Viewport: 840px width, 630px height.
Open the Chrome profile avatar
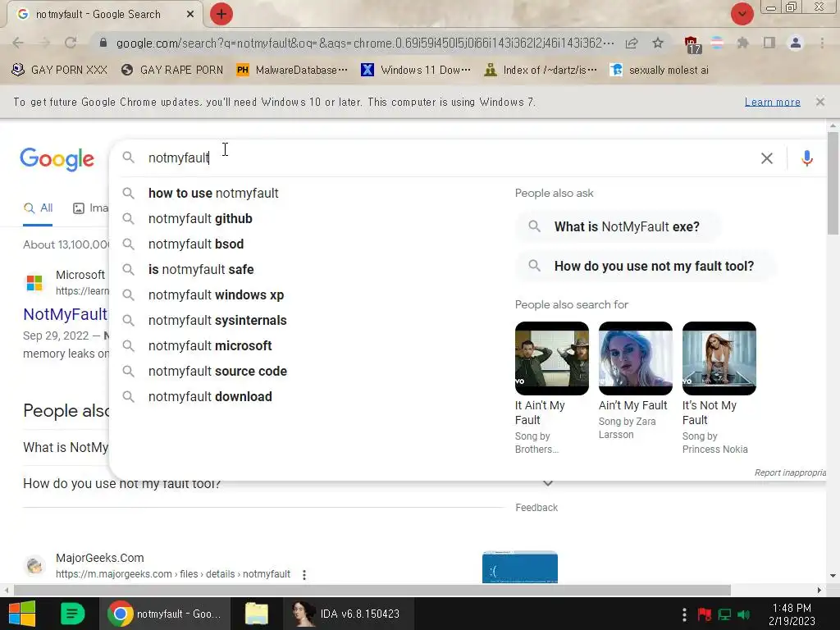click(796, 43)
